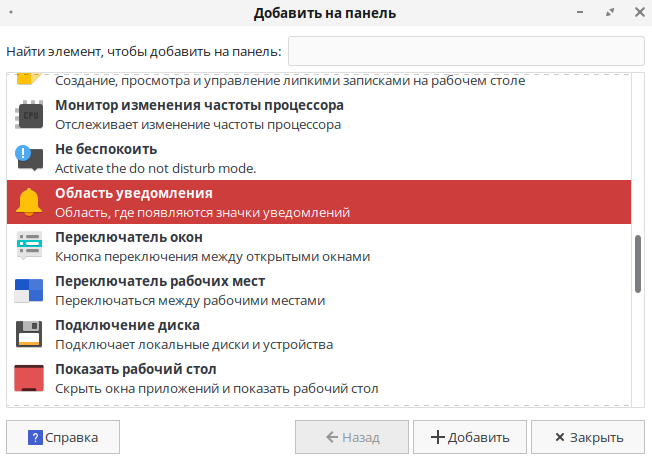Screen dimensions: 652x461
Task: Focus the applet search text field
Action: click(466, 51)
